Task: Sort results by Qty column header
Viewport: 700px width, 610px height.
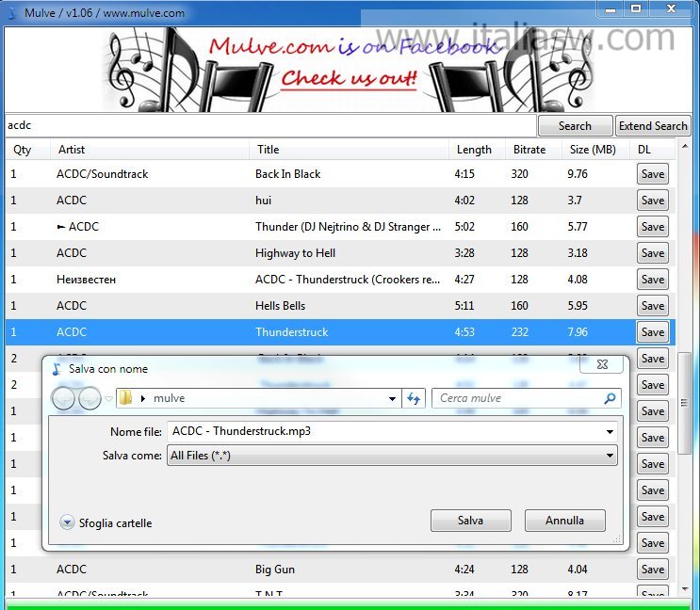Action: coord(27,150)
